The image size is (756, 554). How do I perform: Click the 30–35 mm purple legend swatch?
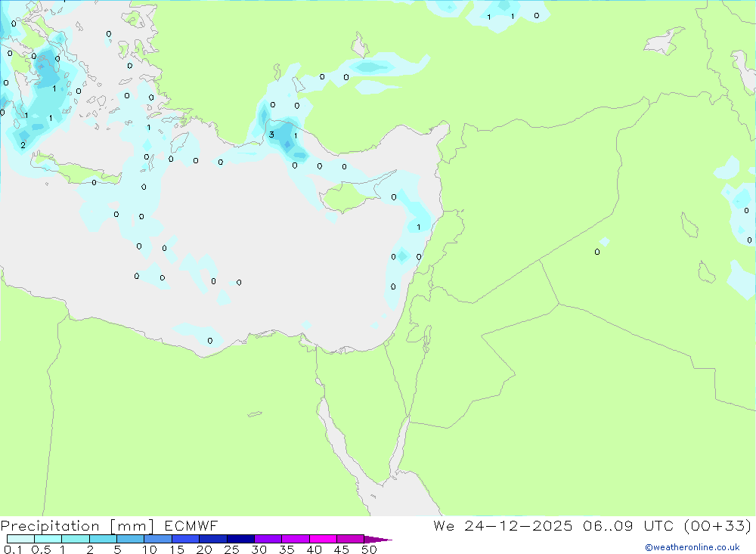click(268, 539)
